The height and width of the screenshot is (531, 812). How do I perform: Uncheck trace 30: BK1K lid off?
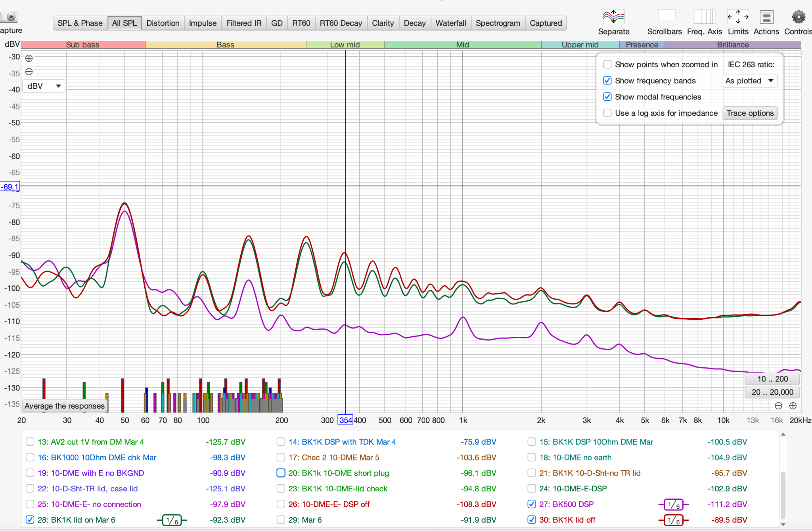(532, 520)
